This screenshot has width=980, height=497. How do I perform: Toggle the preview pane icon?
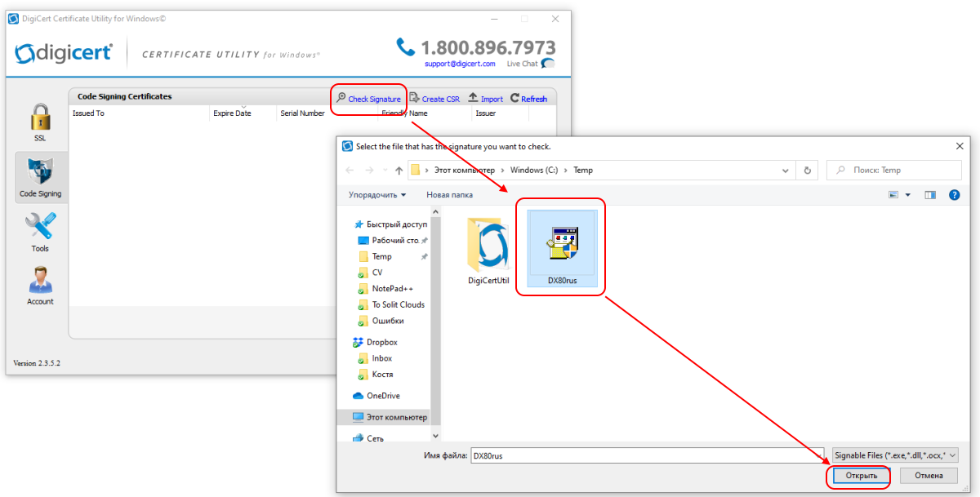coord(930,195)
